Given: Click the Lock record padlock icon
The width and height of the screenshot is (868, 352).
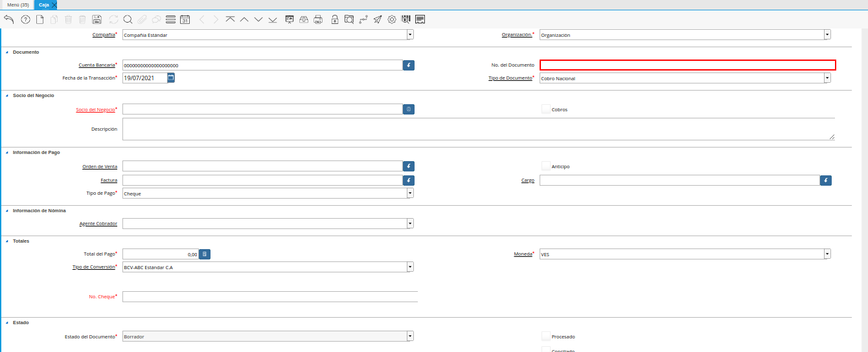Looking at the screenshot, I should (334, 19).
